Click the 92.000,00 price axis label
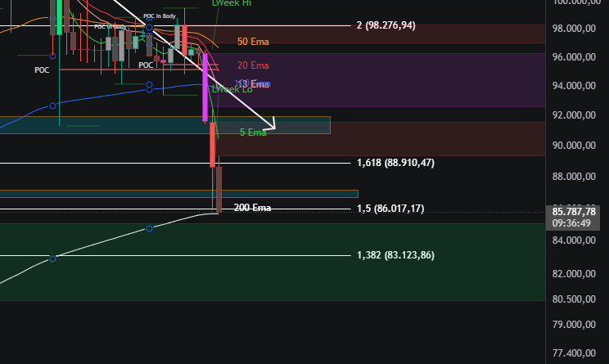The height and width of the screenshot is (364, 609). (x=574, y=115)
